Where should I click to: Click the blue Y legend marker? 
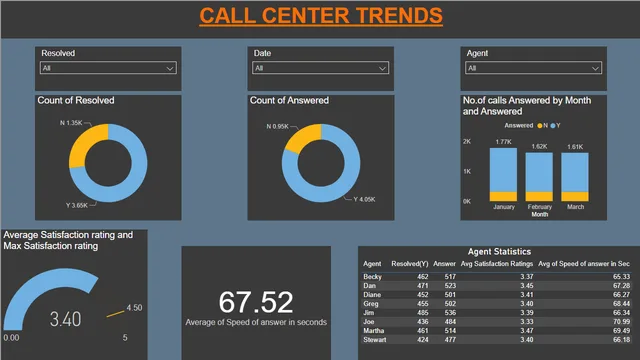[x=553, y=126]
